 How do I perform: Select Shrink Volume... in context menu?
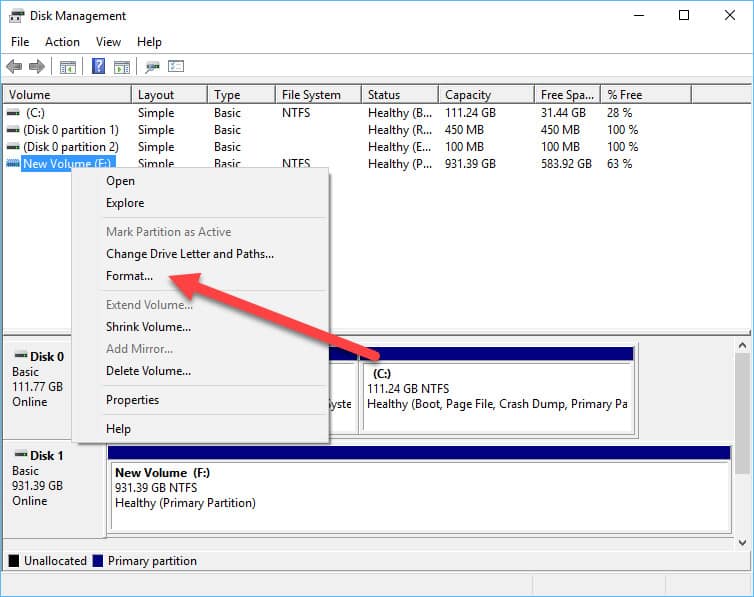201,327
